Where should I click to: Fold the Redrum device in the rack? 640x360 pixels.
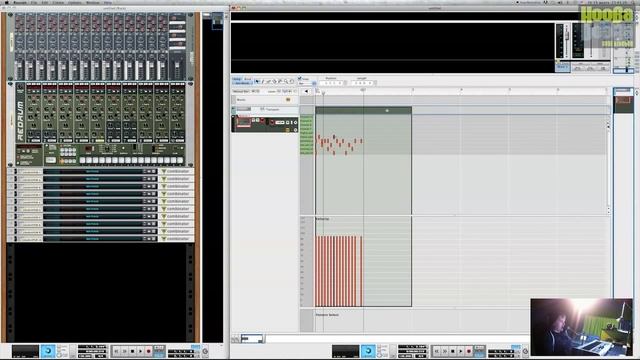11,84
